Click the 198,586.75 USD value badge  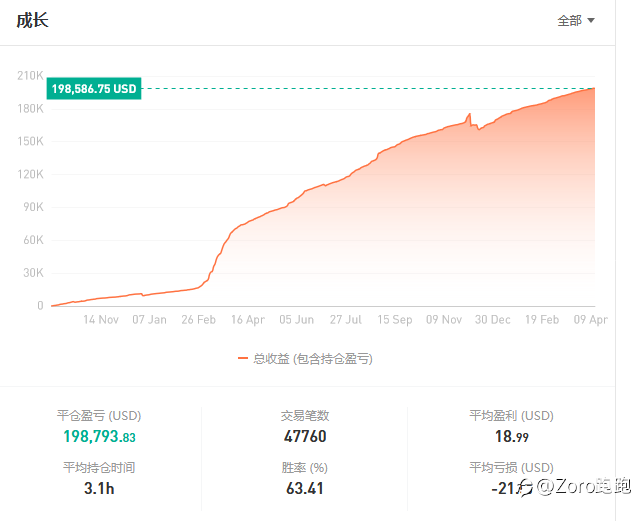94,88
